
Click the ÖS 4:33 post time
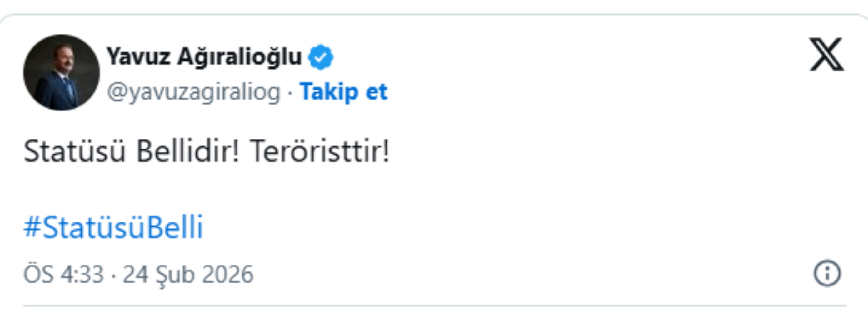pyautogui.click(x=63, y=274)
